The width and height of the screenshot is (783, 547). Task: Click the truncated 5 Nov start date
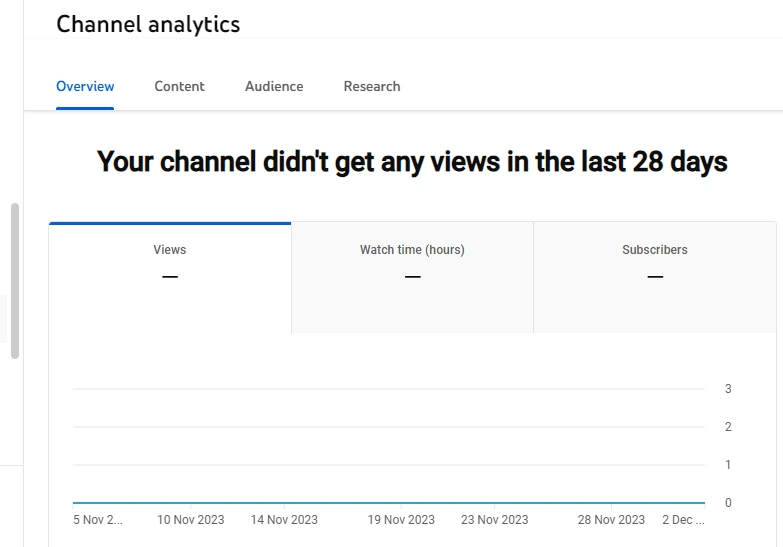click(x=98, y=520)
